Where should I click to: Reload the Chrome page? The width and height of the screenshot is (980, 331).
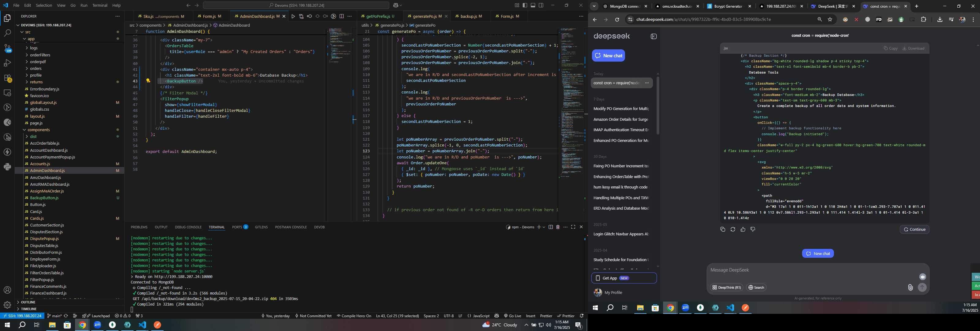(x=617, y=19)
